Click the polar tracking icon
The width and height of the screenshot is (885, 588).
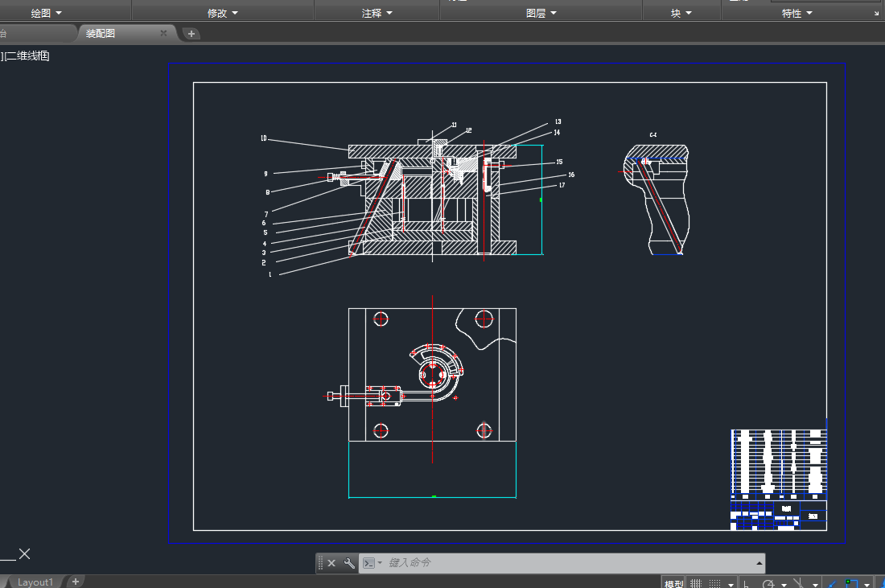coord(768,583)
